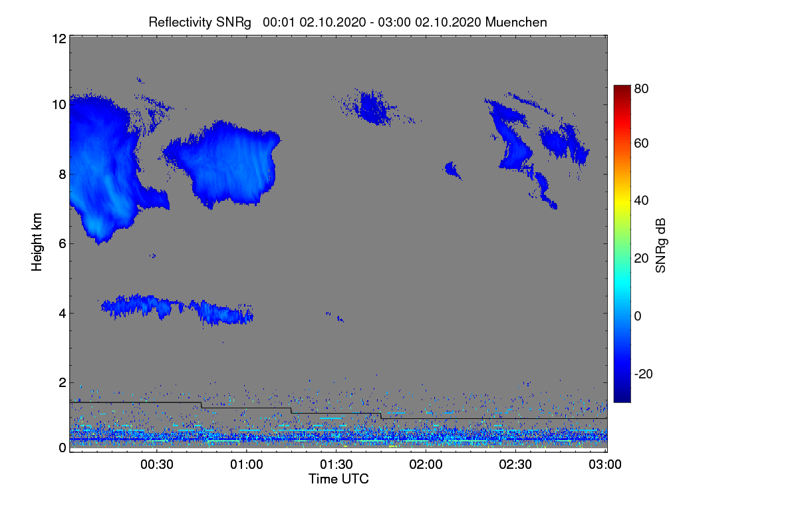Screen dimensions: 798x532
Task: Click the yellow band of the colorbar
Action: (621, 200)
